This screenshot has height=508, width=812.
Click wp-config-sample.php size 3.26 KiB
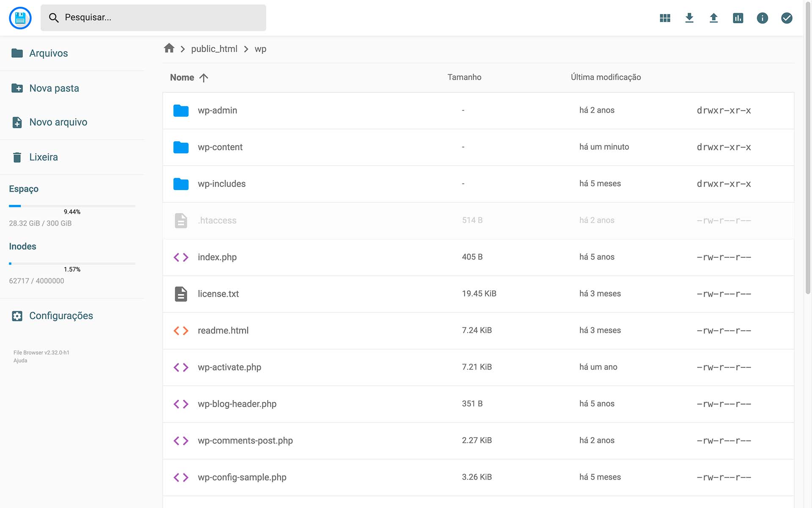pos(477,477)
